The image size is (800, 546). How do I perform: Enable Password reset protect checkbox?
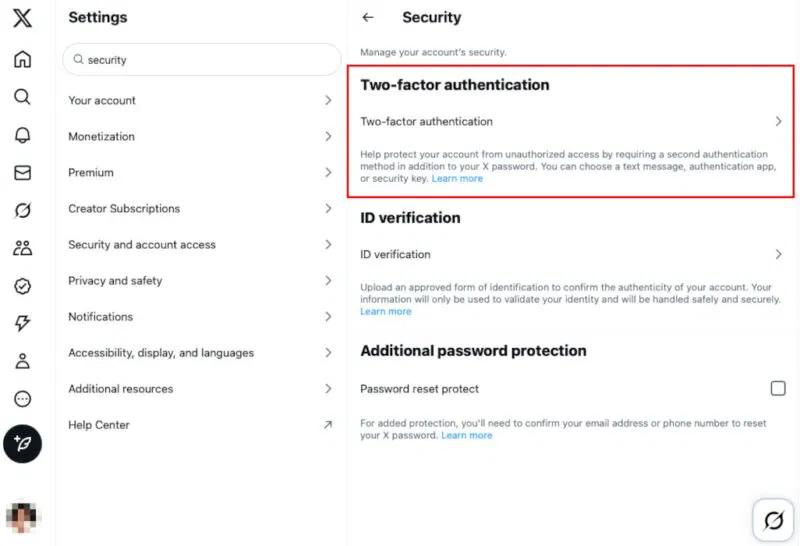[778, 388]
